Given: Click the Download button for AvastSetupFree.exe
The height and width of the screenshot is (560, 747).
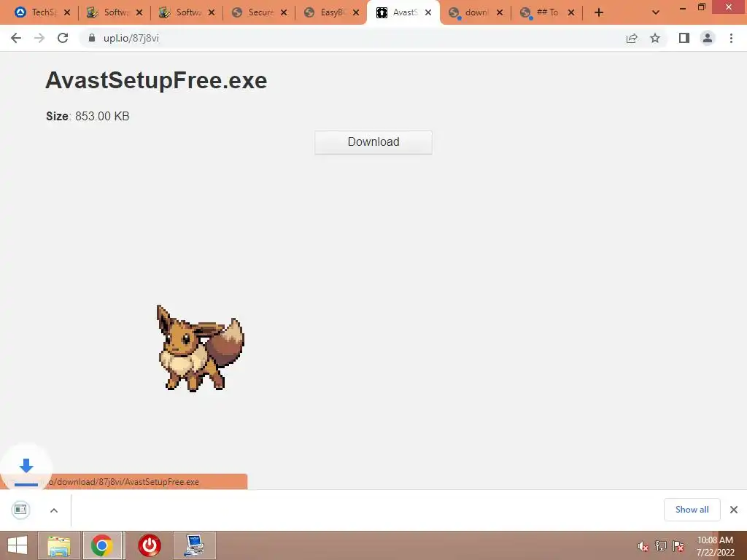Looking at the screenshot, I should coord(373,142).
